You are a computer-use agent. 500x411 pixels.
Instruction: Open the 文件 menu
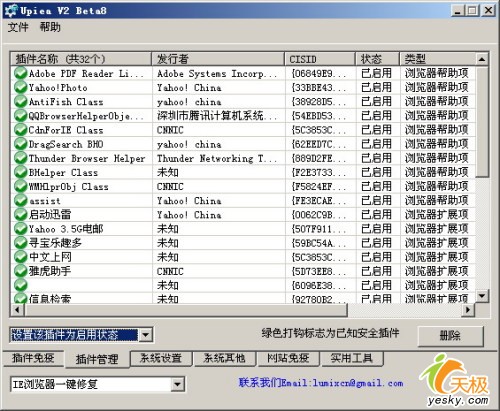(x=18, y=27)
